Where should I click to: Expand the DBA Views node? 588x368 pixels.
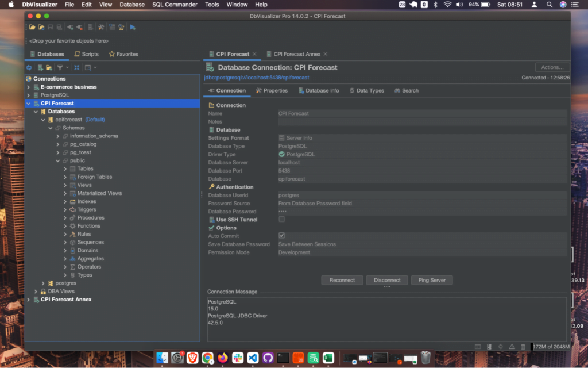[36, 292]
